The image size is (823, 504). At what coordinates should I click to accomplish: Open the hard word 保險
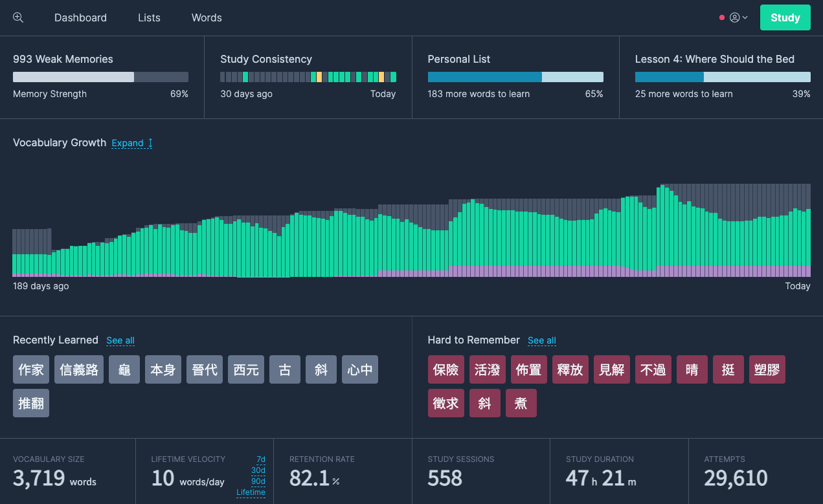(445, 369)
